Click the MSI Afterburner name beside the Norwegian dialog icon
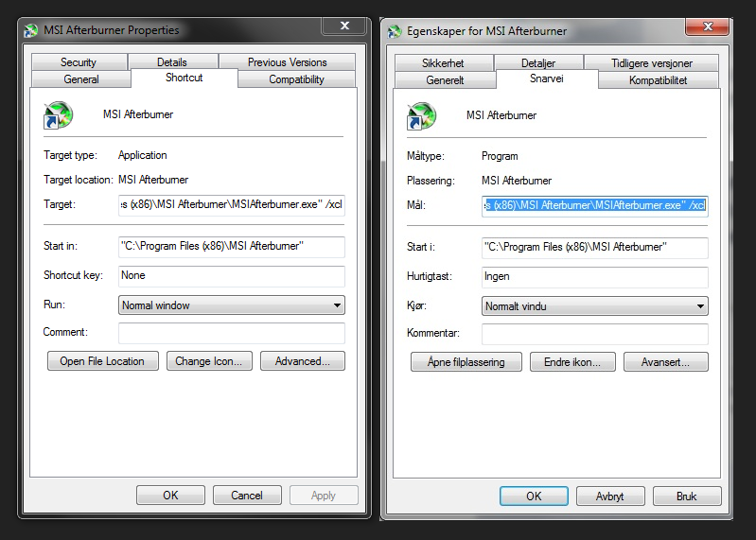 tap(501, 115)
